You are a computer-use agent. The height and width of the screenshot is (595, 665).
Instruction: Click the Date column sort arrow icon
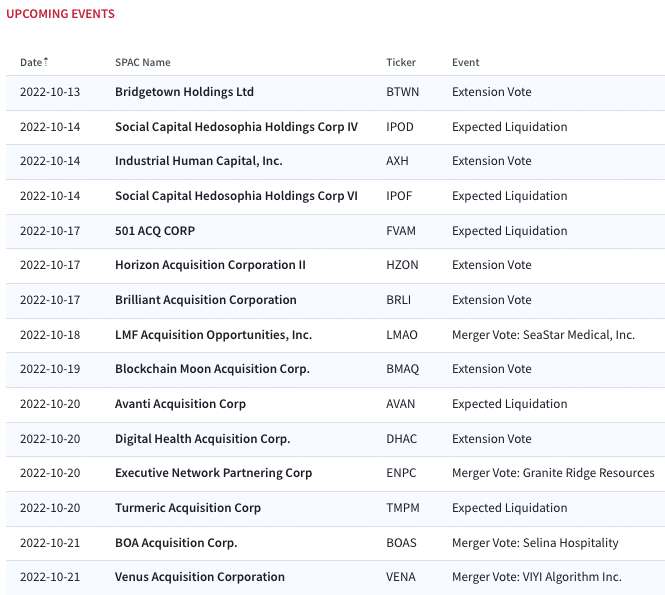click(x=46, y=62)
